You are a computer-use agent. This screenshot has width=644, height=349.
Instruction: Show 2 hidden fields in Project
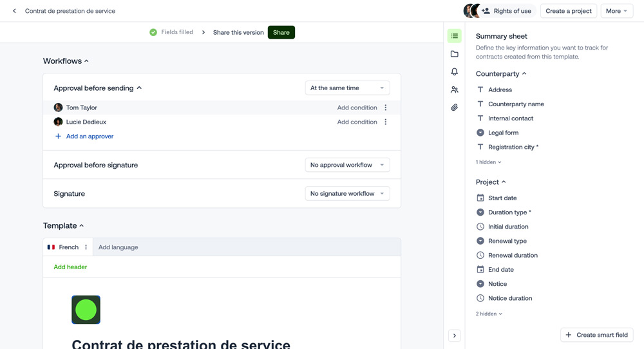489,314
